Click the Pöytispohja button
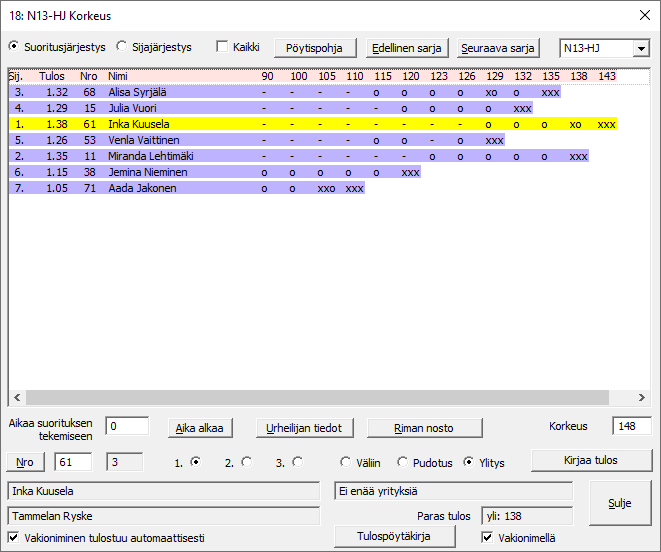 (314, 48)
